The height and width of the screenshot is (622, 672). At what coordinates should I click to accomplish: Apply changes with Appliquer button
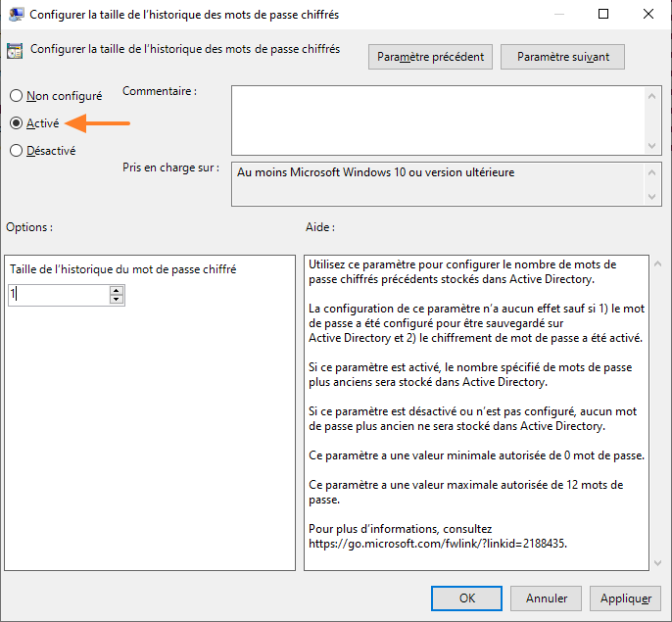[625, 598]
